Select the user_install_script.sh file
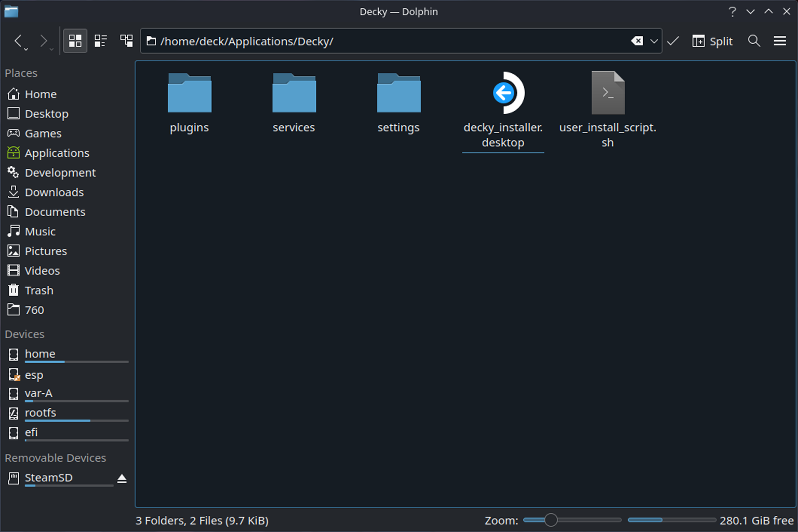Image resolution: width=798 pixels, height=532 pixels. click(x=608, y=110)
